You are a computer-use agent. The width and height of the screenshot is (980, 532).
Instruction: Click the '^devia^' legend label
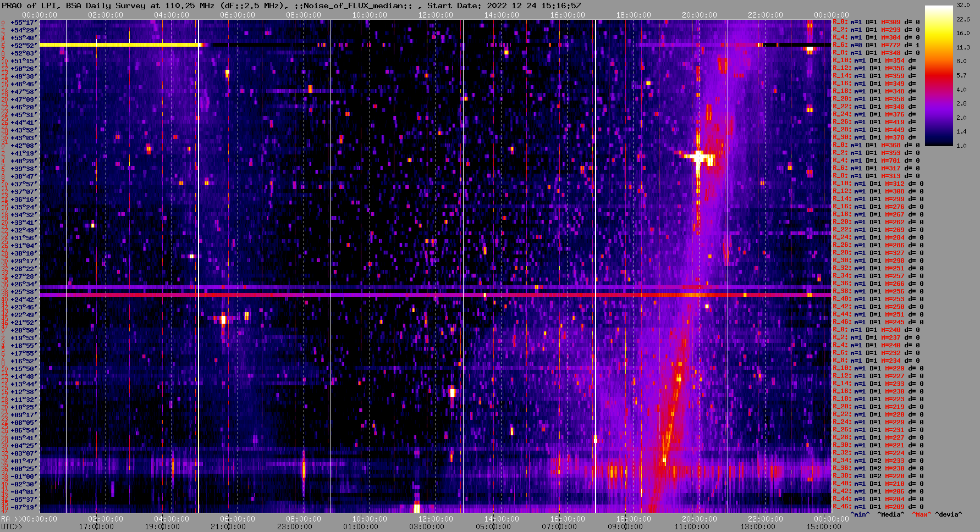point(949,514)
